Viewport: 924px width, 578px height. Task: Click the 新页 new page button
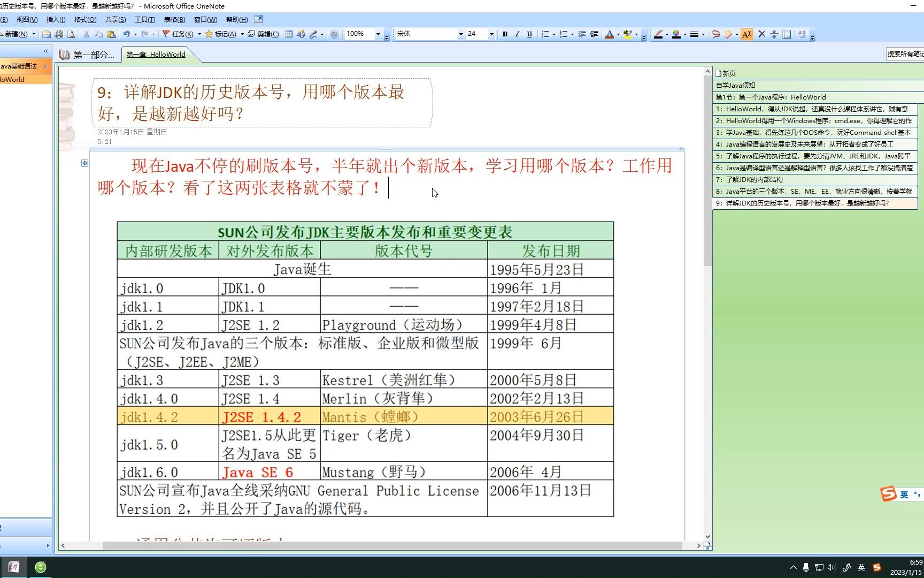pos(726,73)
